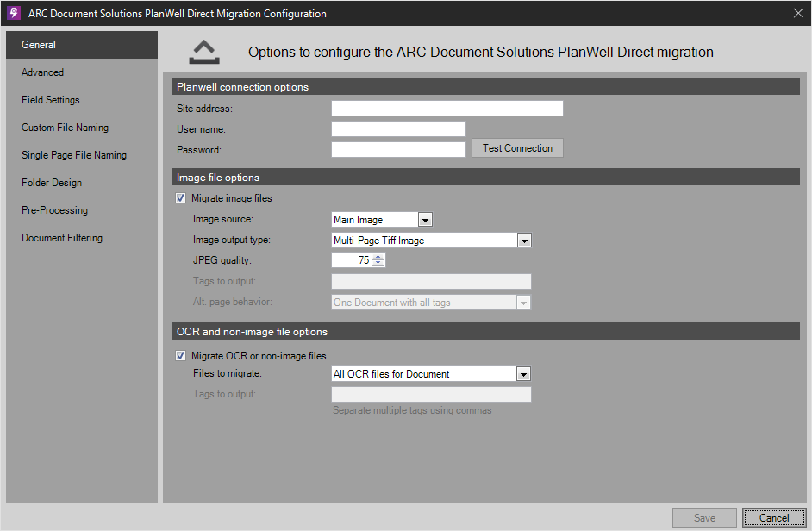Open the Pre-Processing tab

pyautogui.click(x=82, y=209)
